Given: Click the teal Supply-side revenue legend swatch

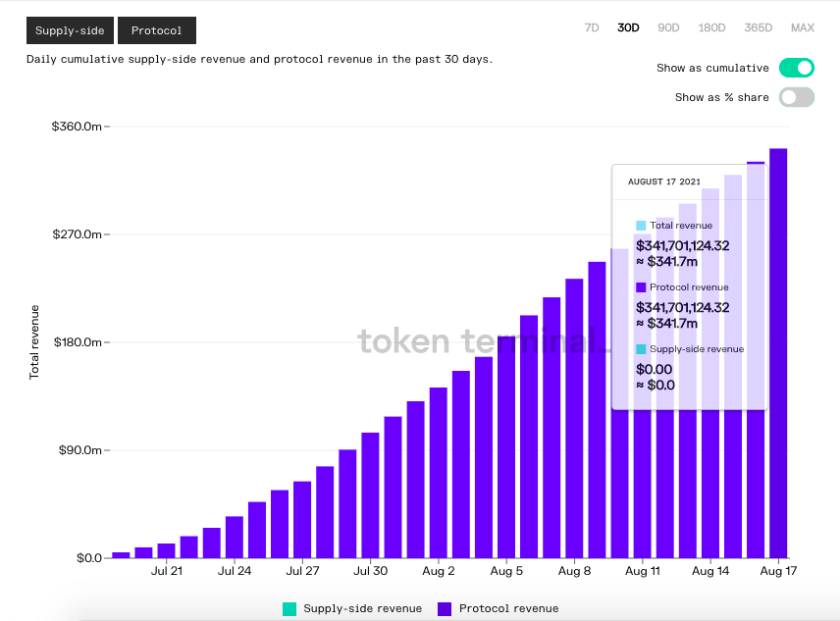Looking at the screenshot, I should point(289,609).
